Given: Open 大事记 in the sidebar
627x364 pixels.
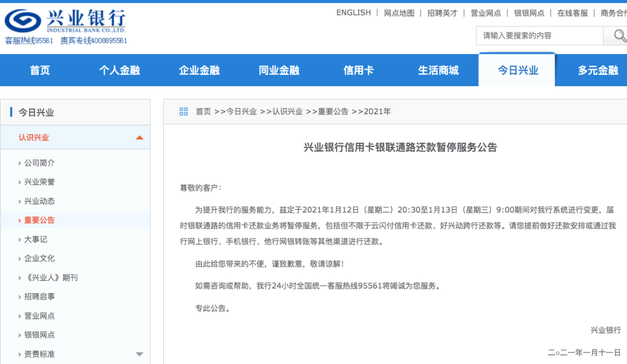Looking at the screenshot, I should pos(35,239).
